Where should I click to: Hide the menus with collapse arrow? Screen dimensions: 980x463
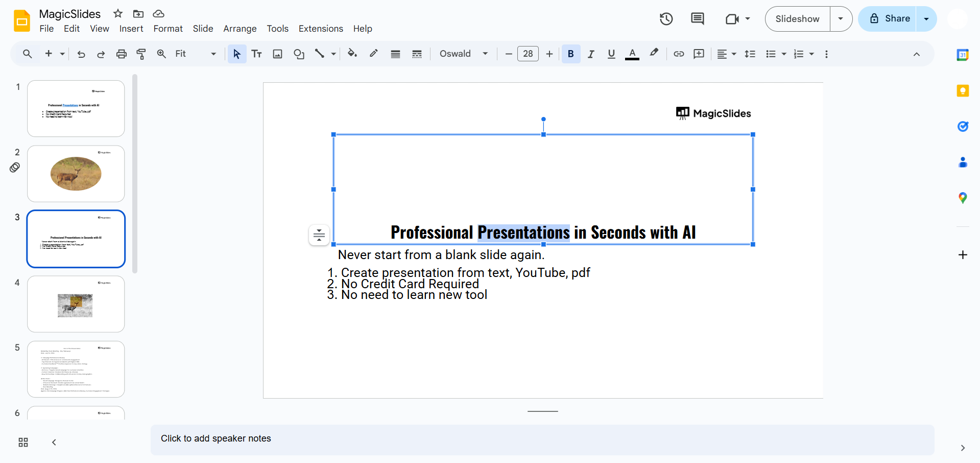tap(917, 54)
